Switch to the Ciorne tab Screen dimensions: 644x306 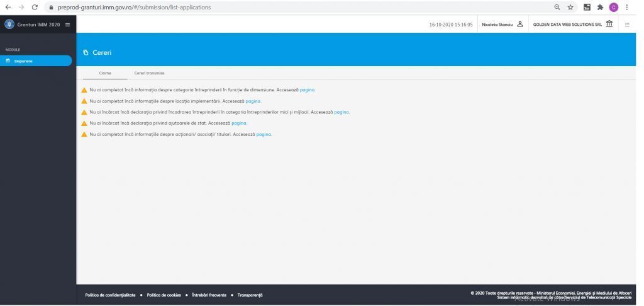click(105, 73)
